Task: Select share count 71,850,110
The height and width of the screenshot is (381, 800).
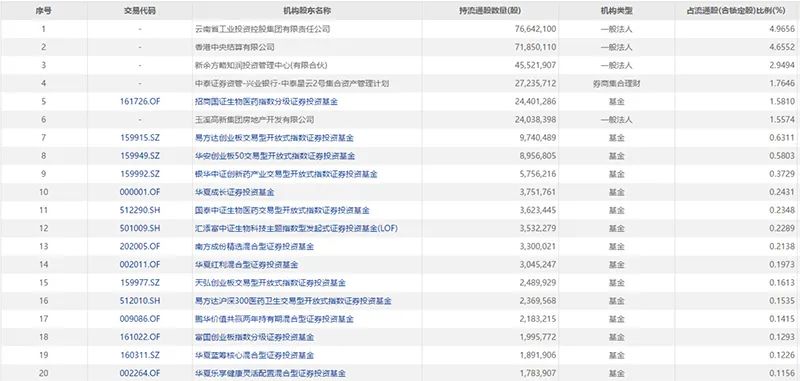Action: (x=535, y=47)
